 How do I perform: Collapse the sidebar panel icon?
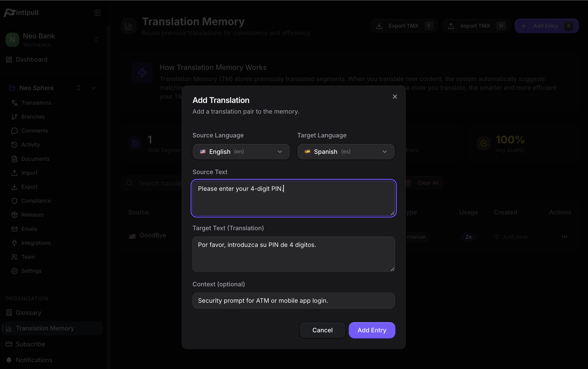tap(98, 13)
